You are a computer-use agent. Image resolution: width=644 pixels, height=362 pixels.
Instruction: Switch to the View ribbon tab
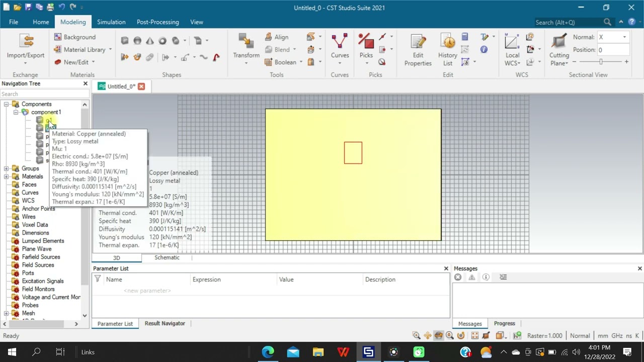point(197,22)
